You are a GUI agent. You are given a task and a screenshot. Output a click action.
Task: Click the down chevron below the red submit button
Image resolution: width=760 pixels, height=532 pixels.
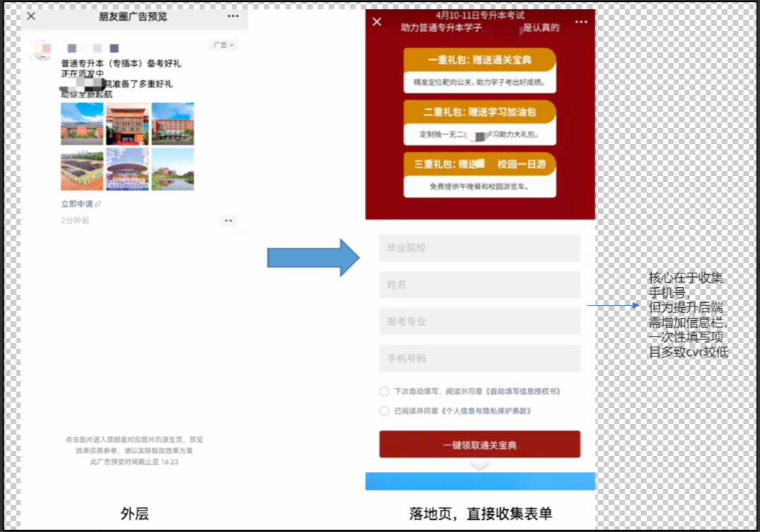pos(479,465)
